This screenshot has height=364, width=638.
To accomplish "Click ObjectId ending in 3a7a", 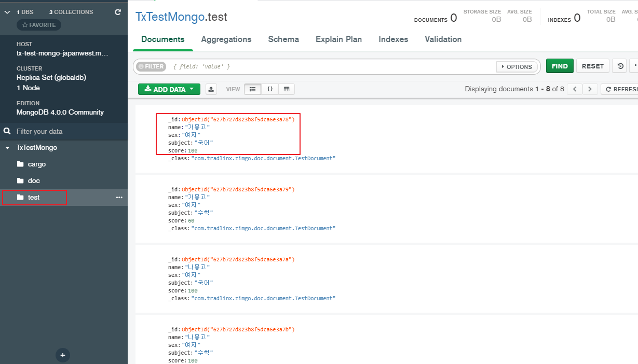I will [238, 259].
